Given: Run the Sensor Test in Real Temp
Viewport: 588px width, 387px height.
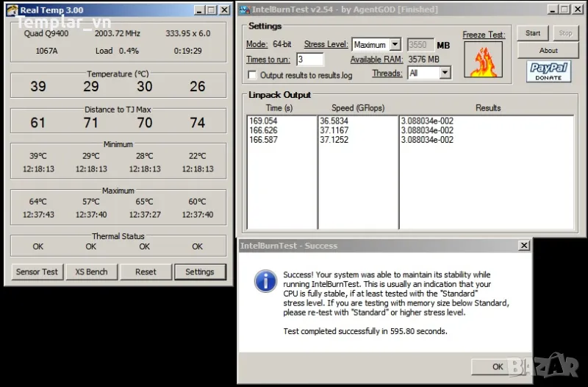Looking at the screenshot, I should point(37,271).
